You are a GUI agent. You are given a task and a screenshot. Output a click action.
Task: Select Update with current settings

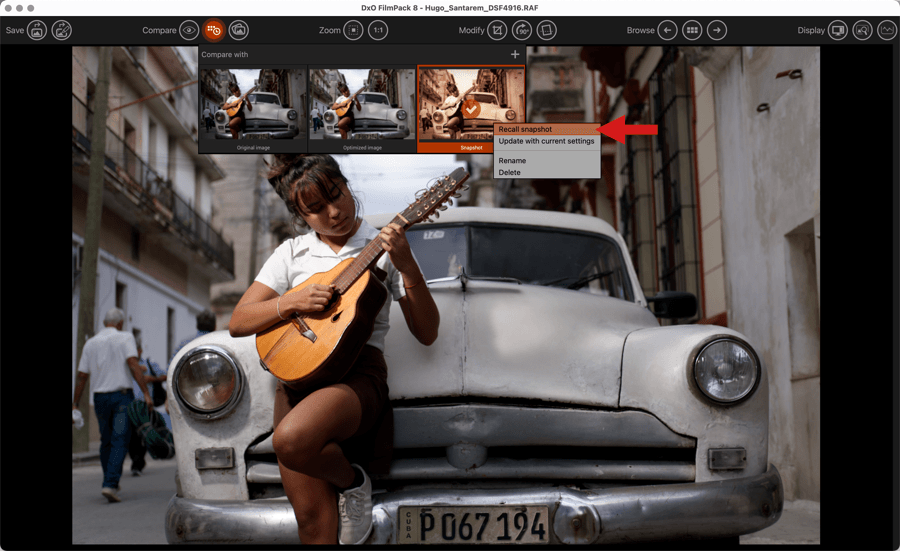point(546,141)
